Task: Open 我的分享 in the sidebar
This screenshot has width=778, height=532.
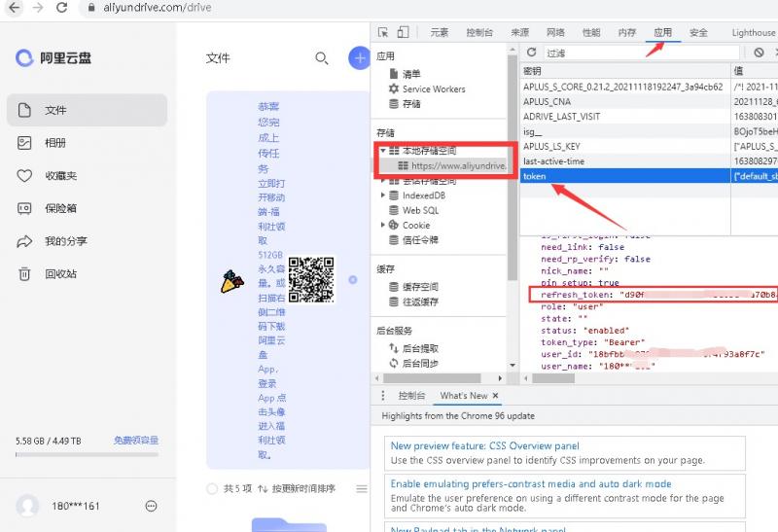Action: pyautogui.click(x=87, y=241)
